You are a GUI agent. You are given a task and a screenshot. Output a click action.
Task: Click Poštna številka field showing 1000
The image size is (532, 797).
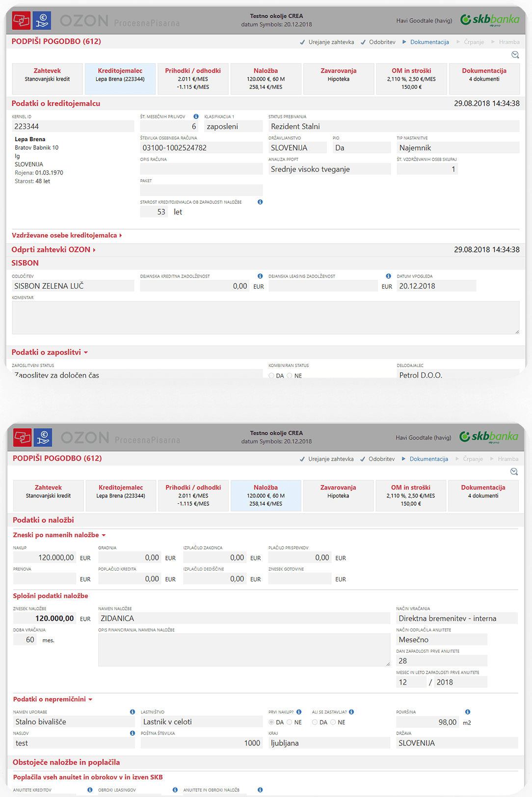(x=202, y=743)
